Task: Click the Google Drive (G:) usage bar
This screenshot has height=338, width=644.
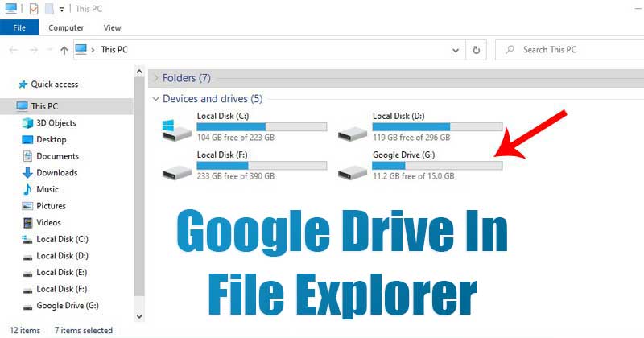Action: coord(437,166)
